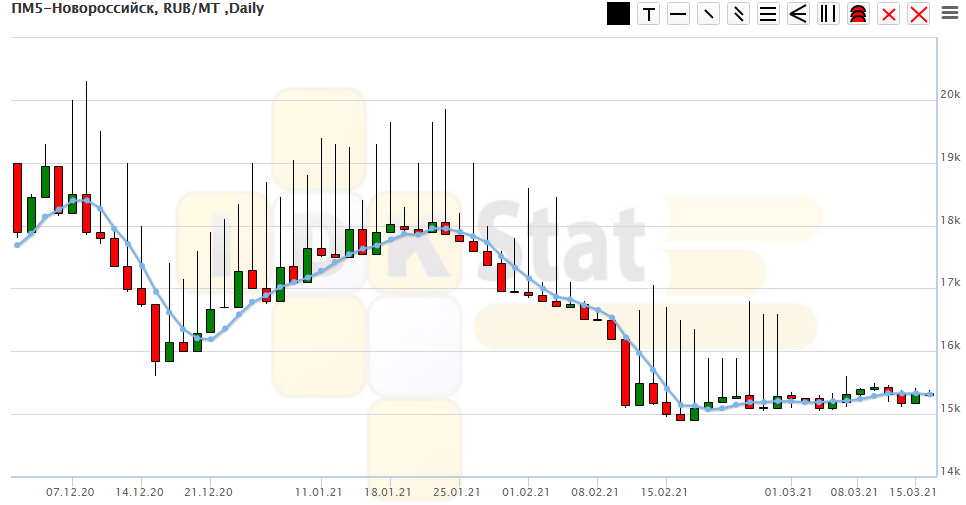Viewport: 966px width, 505px height.
Task: Select the parallel channel lines tool
Action: (x=739, y=14)
